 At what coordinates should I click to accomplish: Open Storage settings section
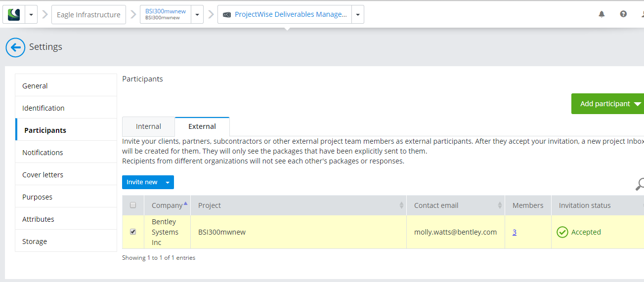click(x=66, y=241)
